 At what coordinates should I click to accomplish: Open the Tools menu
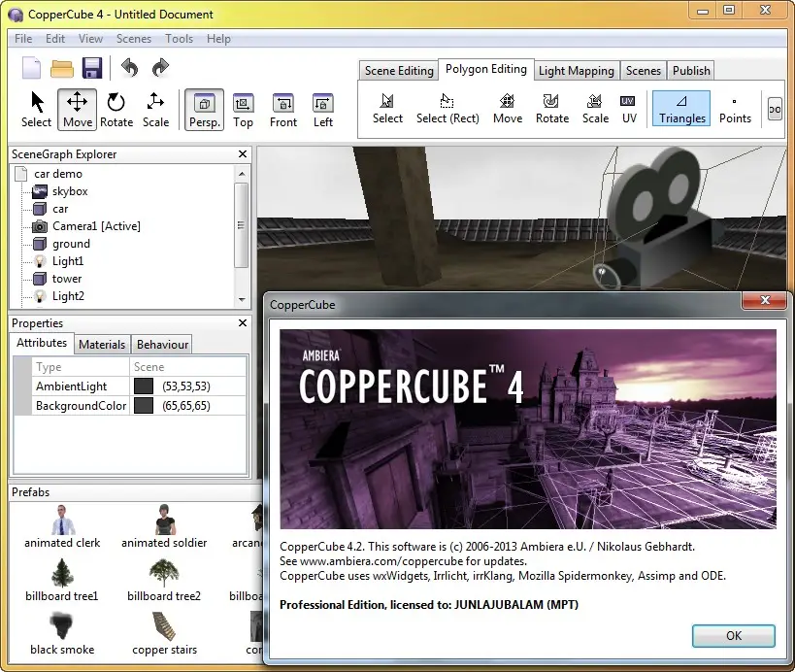(x=179, y=39)
